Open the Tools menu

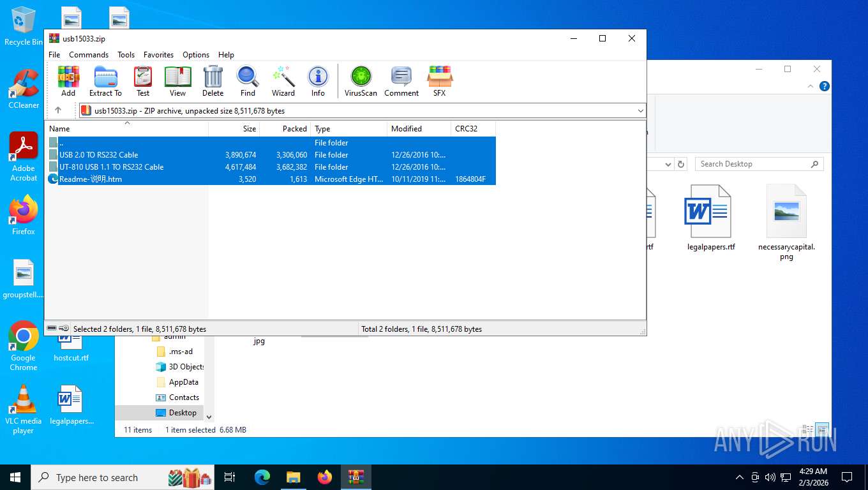pos(126,54)
